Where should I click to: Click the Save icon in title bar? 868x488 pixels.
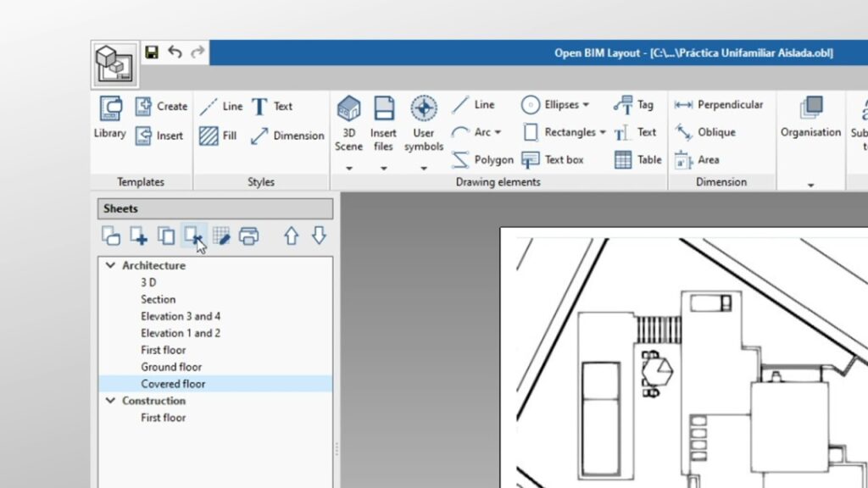coord(152,53)
